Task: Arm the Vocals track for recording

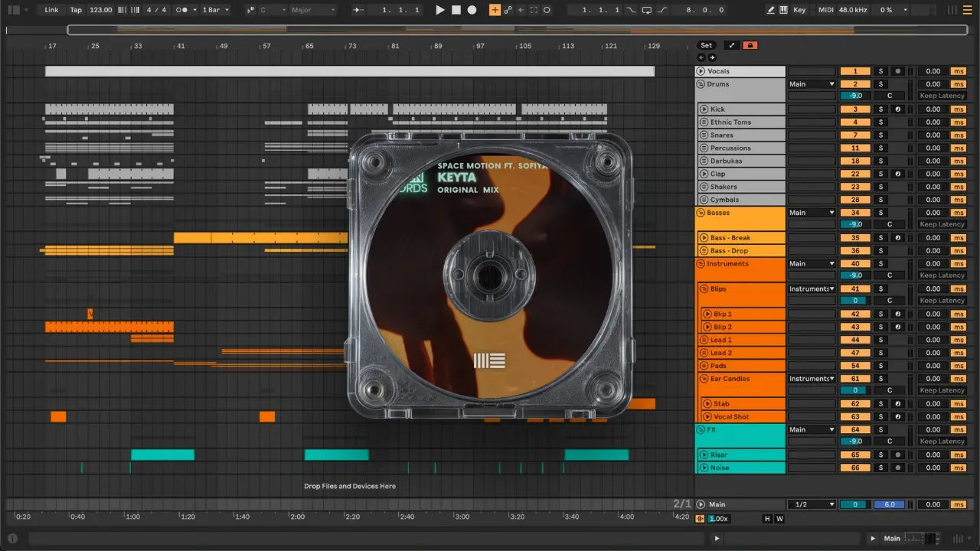Action: 897,71
